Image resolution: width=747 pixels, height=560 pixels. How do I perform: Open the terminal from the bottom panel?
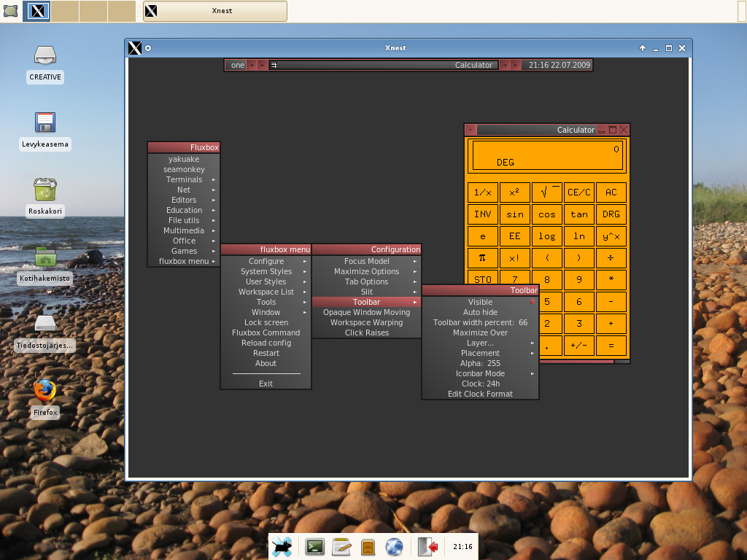point(314,546)
